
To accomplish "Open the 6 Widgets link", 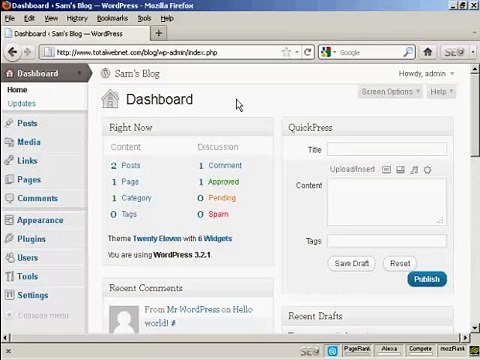I will tap(215, 238).
